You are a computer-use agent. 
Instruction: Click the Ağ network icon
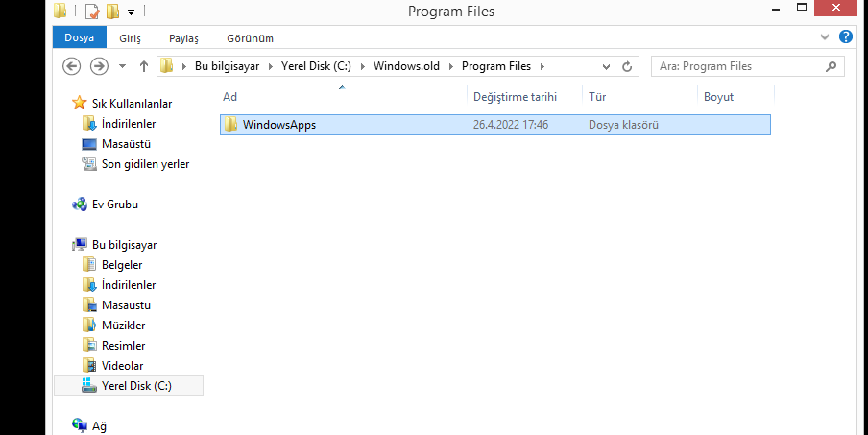point(80,425)
